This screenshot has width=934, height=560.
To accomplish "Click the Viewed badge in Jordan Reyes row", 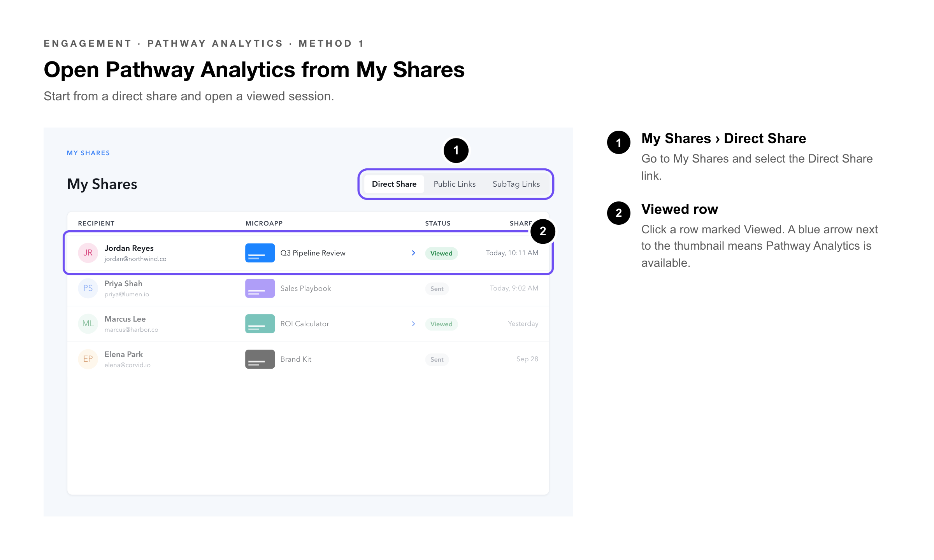I will [441, 253].
